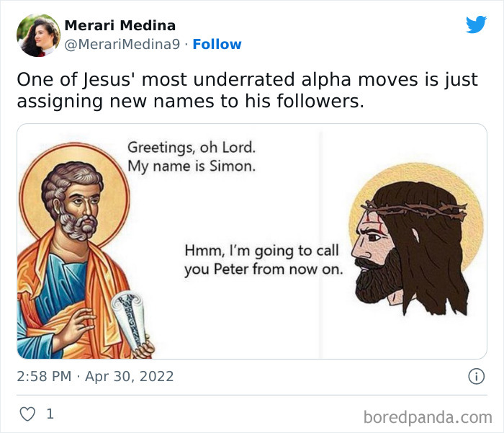Open the tweet info circle icon
The height and width of the screenshot is (433, 504).
tap(475, 376)
